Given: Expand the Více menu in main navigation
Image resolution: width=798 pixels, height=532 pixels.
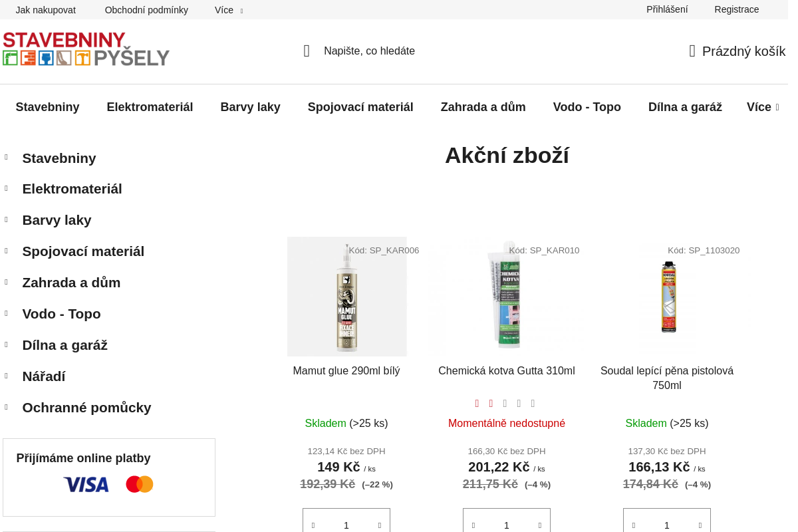Looking at the screenshot, I should [762, 107].
